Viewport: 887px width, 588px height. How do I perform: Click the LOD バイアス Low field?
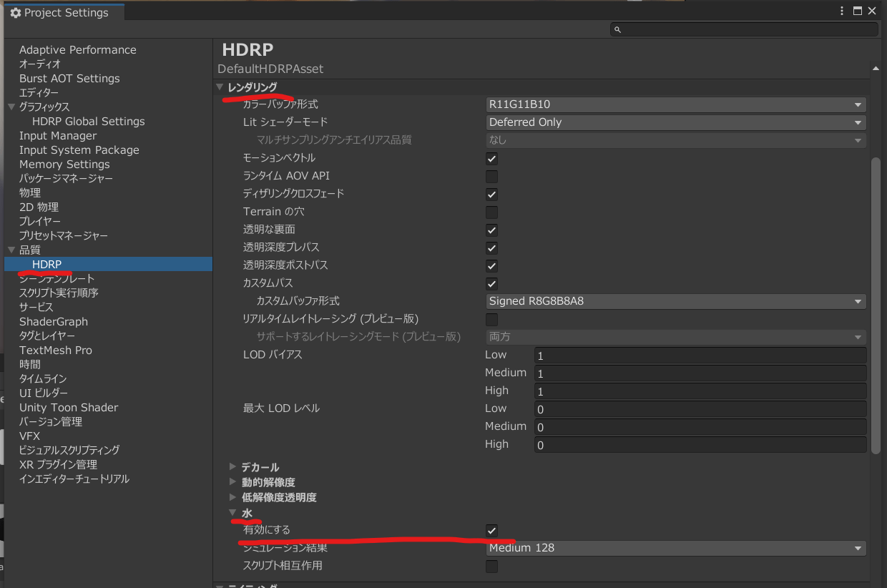(x=700, y=356)
